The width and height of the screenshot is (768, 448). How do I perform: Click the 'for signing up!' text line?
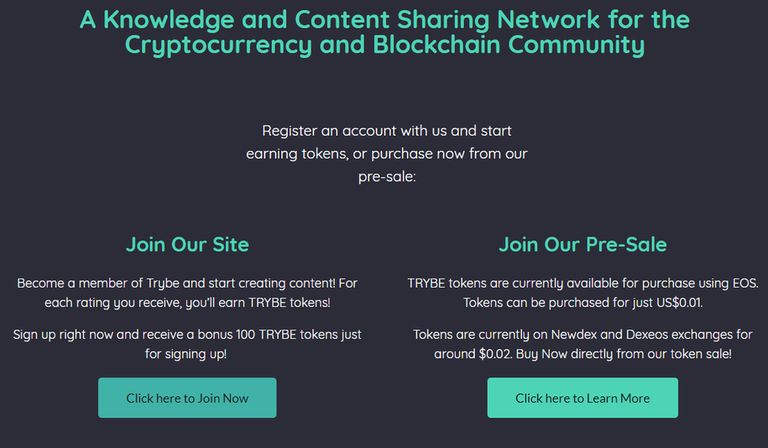click(187, 353)
